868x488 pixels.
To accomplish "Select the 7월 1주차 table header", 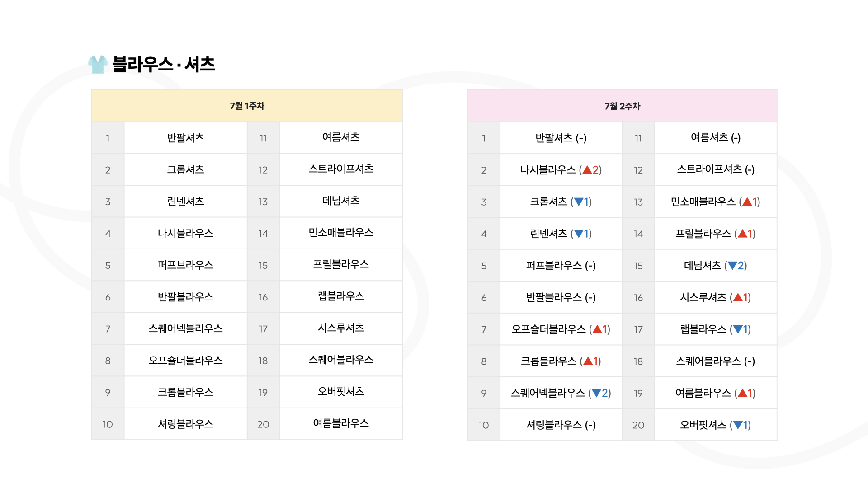I will tap(247, 106).
